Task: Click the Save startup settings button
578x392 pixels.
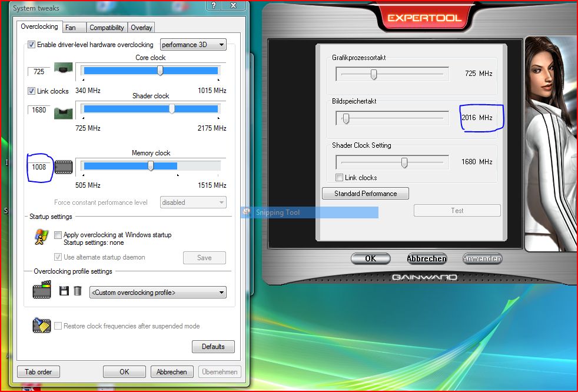Action: pos(204,258)
